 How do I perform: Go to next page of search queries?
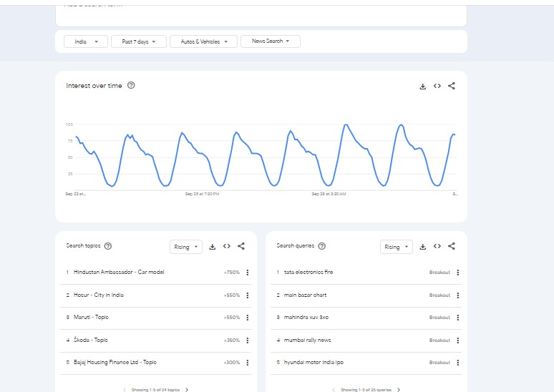399,390
